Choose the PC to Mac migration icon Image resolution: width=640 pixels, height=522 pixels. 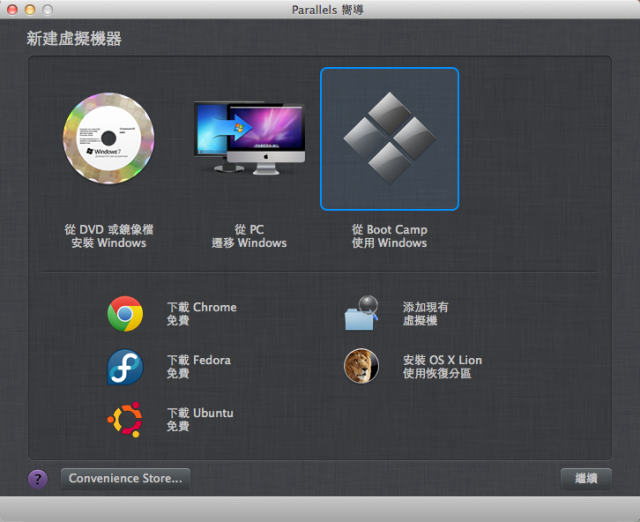pyautogui.click(x=249, y=138)
